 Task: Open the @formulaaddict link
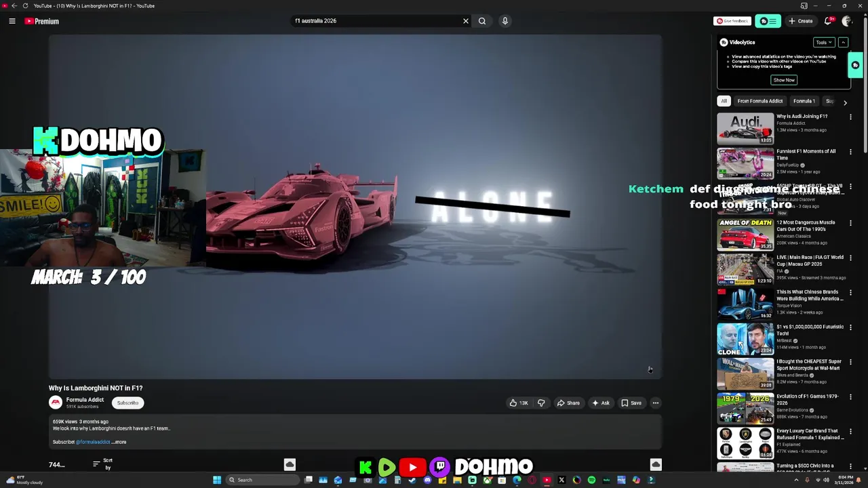point(93,442)
